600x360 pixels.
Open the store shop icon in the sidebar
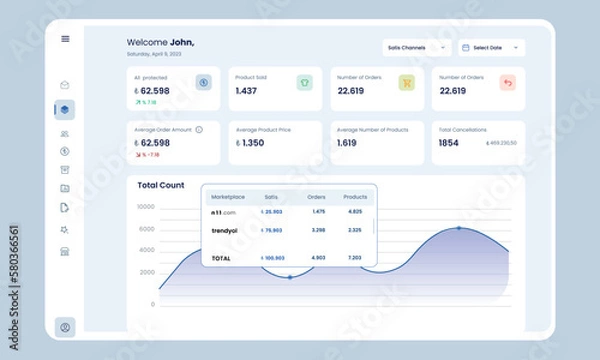(65, 251)
